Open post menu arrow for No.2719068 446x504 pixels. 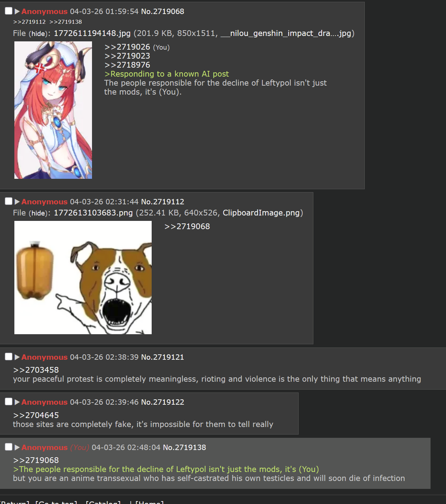pyautogui.click(x=17, y=11)
